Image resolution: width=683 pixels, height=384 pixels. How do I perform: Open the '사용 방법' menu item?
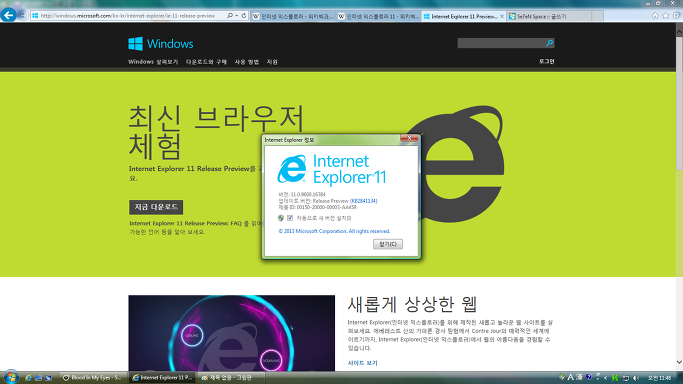coord(247,62)
